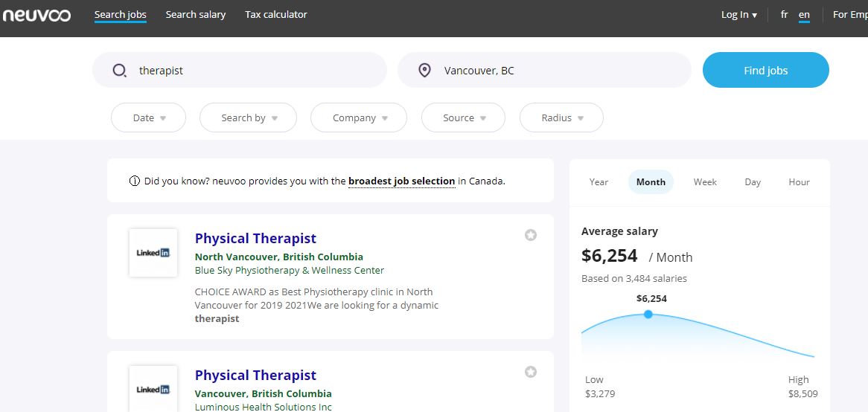Click Blue Sky Physiotherapy & Wellness Center
Screen dimensions: 868x412
coord(290,271)
